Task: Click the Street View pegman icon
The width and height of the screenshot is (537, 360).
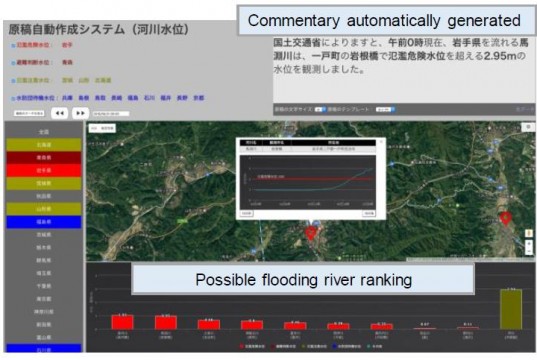Action: pyautogui.click(x=529, y=233)
